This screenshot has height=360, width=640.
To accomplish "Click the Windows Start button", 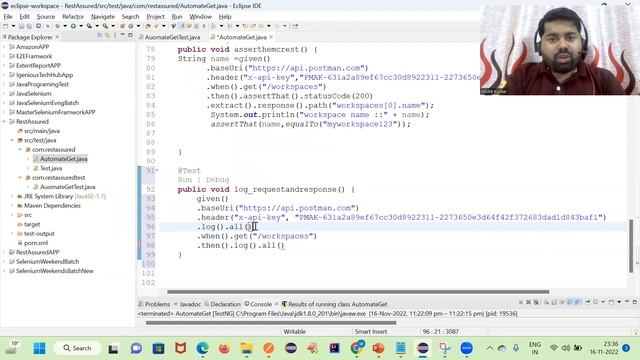I will [40, 348].
